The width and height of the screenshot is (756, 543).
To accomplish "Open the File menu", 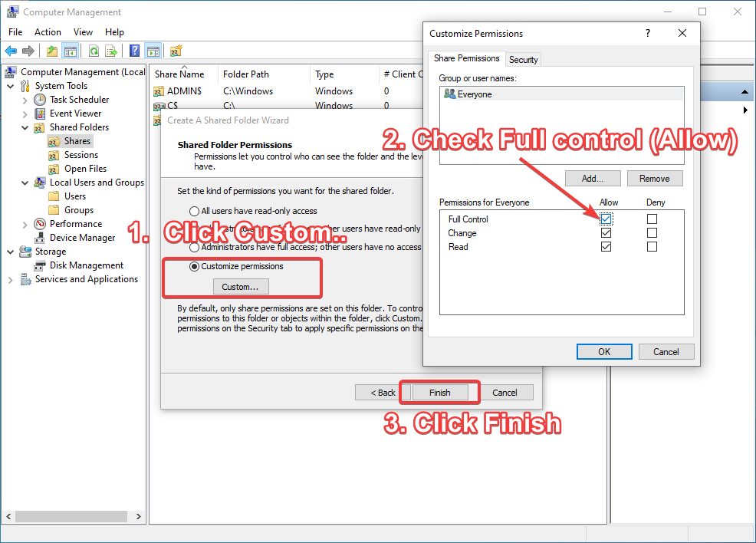I will coord(15,31).
